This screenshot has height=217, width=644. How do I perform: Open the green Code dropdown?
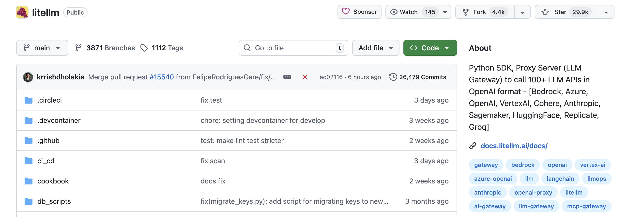430,48
